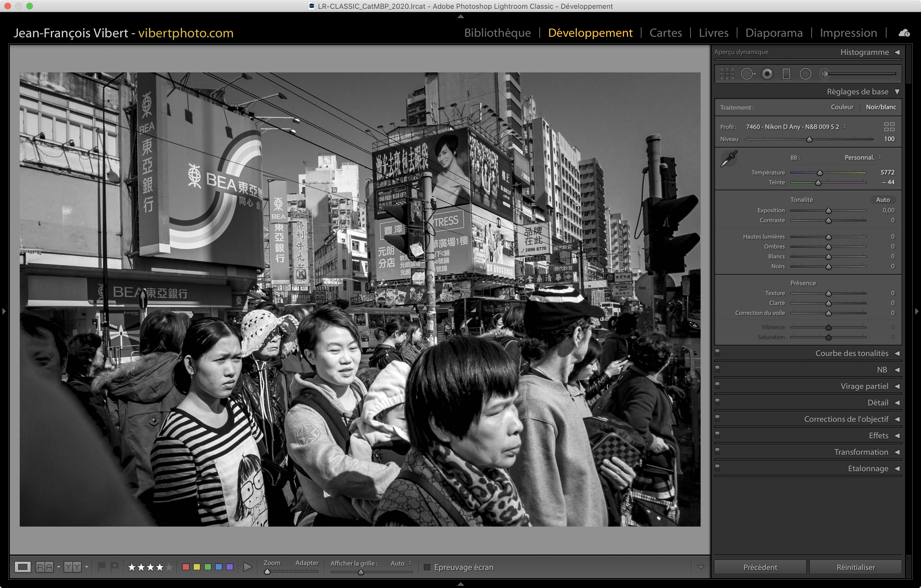Viewport: 921px width, 588px height.
Task: Select the Spot removal tool
Action: click(x=747, y=74)
